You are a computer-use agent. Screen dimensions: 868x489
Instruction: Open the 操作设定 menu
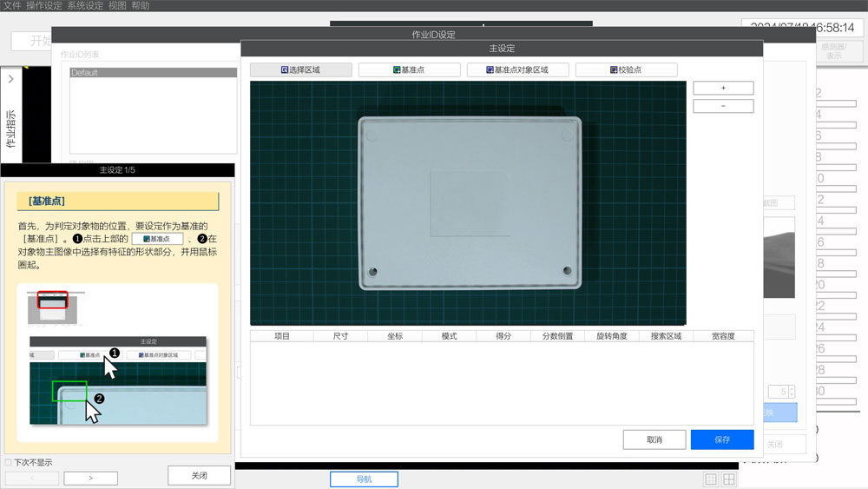coord(44,6)
